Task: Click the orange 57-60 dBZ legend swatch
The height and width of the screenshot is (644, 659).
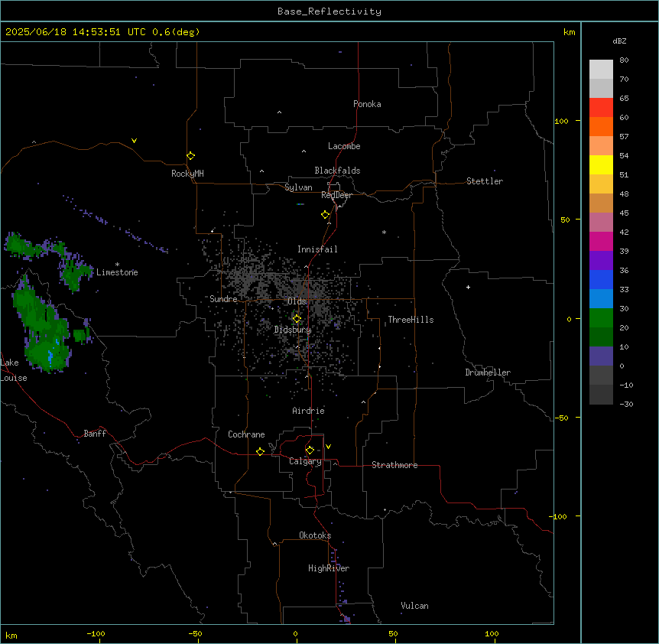Action: 601,126
